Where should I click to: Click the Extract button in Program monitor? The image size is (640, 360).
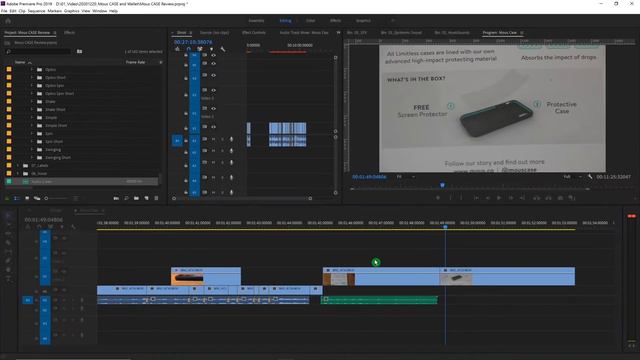coord(549,198)
